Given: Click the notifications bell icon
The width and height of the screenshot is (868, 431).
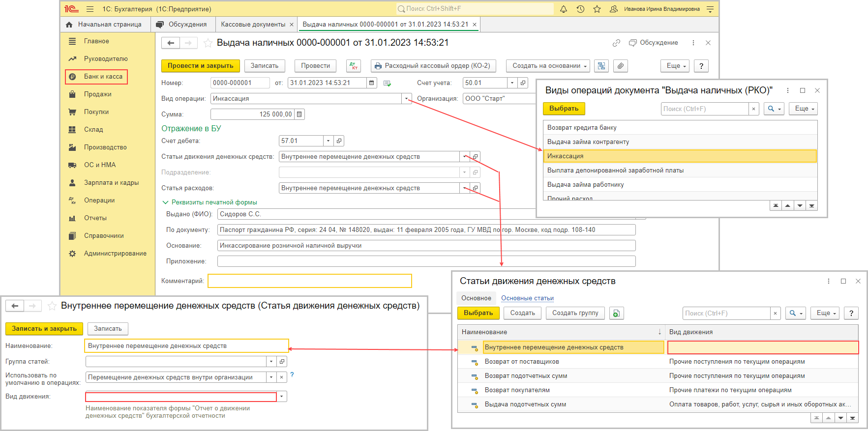Looking at the screenshot, I should (564, 9).
